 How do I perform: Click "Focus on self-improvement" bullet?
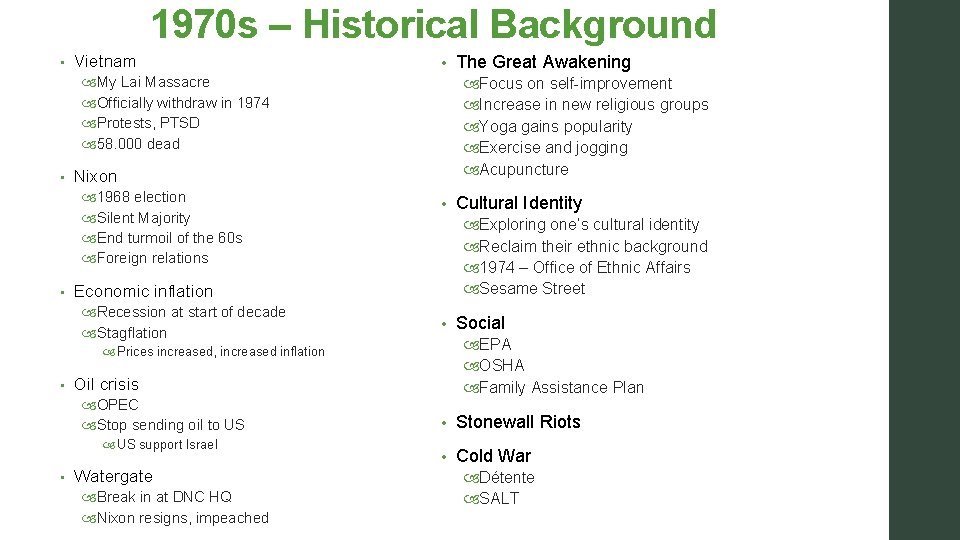[575, 83]
